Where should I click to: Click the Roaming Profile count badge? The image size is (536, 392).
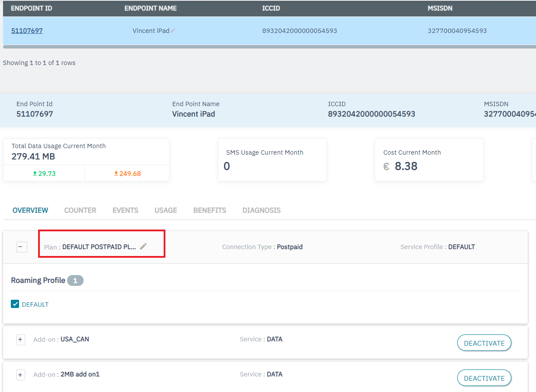pyautogui.click(x=75, y=281)
